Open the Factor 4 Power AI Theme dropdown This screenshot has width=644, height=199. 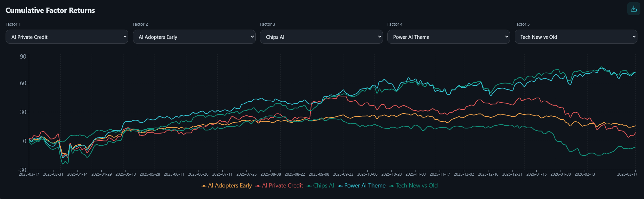[x=449, y=37]
